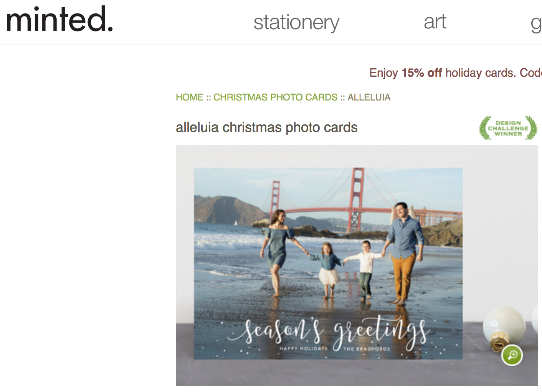
Task: Open the art menu
Action: [435, 21]
